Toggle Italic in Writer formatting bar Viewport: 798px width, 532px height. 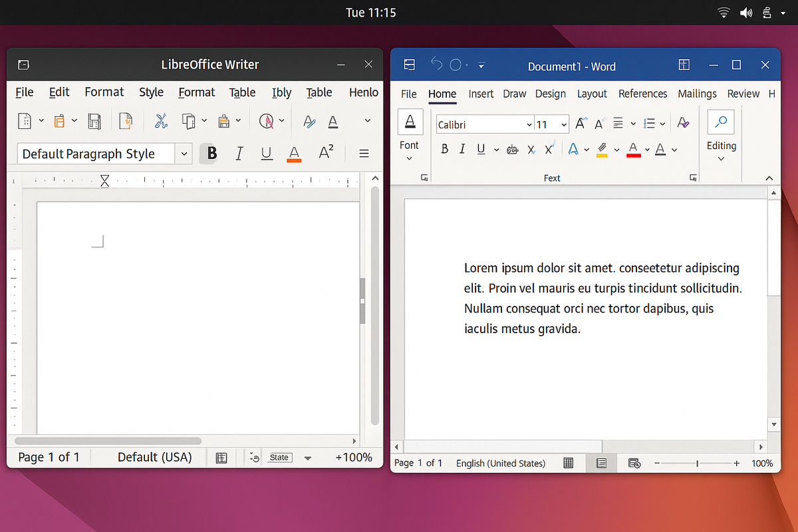click(x=239, y=154)
